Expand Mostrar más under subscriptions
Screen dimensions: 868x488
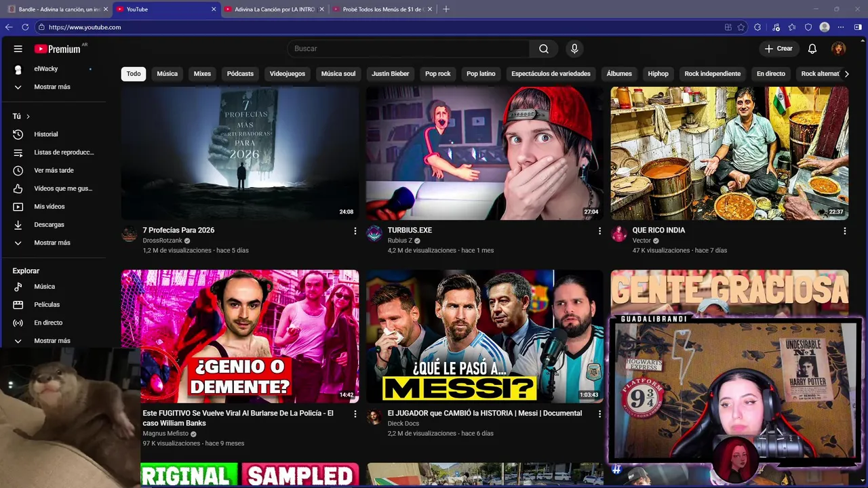(x=53, y=87)
